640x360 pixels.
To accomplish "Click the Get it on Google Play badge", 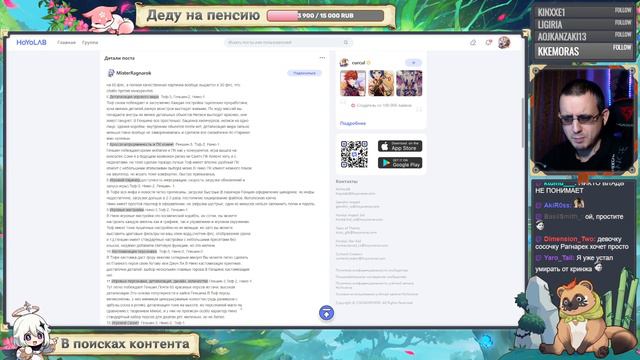I will click(x=400, y=163).
